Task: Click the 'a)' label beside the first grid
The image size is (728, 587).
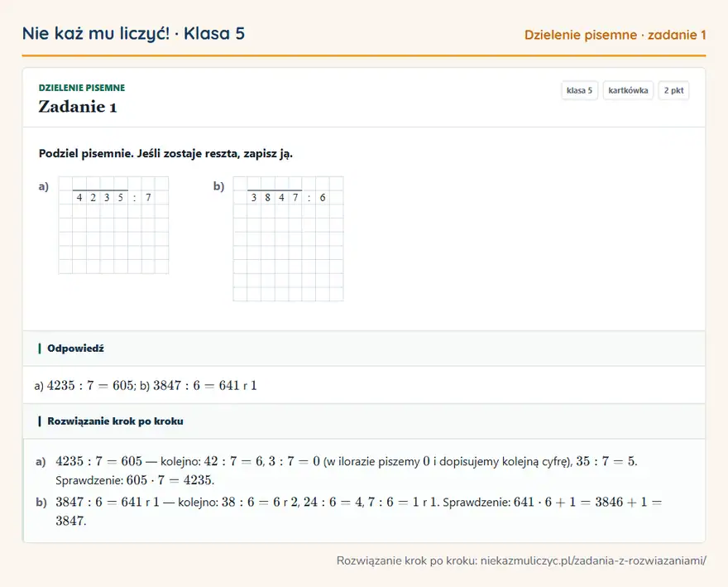Action: pyautogui.click(x=44, y=186)
